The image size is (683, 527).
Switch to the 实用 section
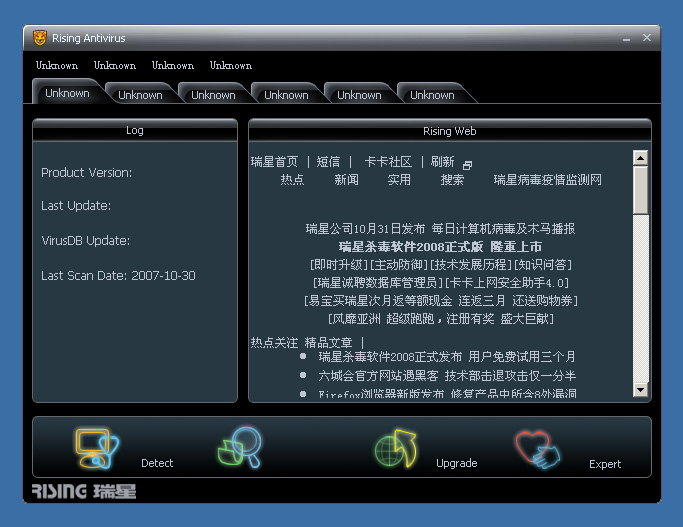pyautogui.click(x=399, y=179)
